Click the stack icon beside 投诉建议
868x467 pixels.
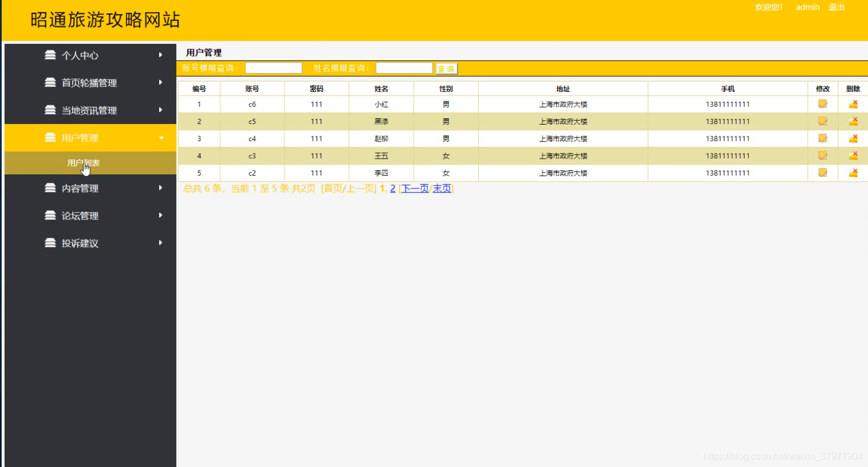[x=50, y=243]
